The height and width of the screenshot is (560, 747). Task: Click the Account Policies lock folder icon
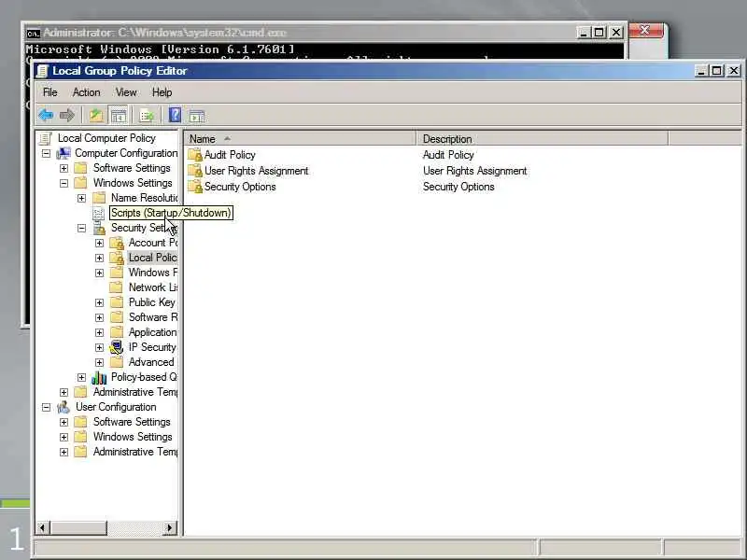pyautogui.click(x=116, y=243)
